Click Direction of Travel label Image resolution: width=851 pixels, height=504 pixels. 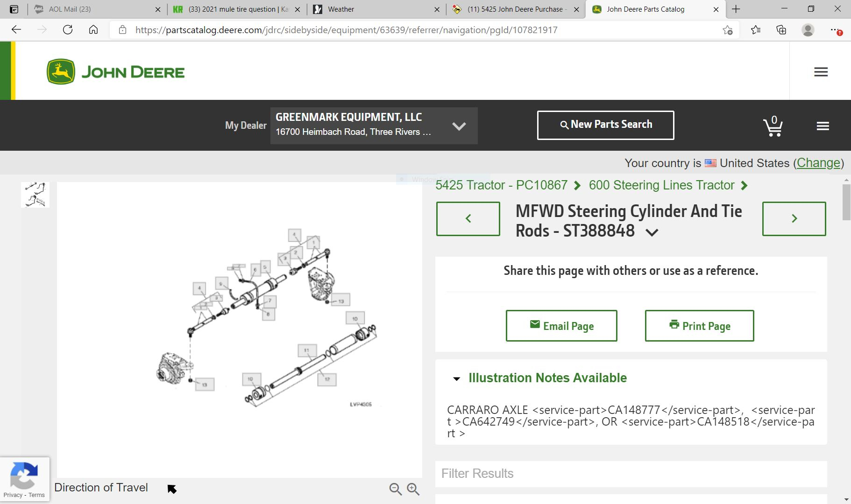click(101, 488)
